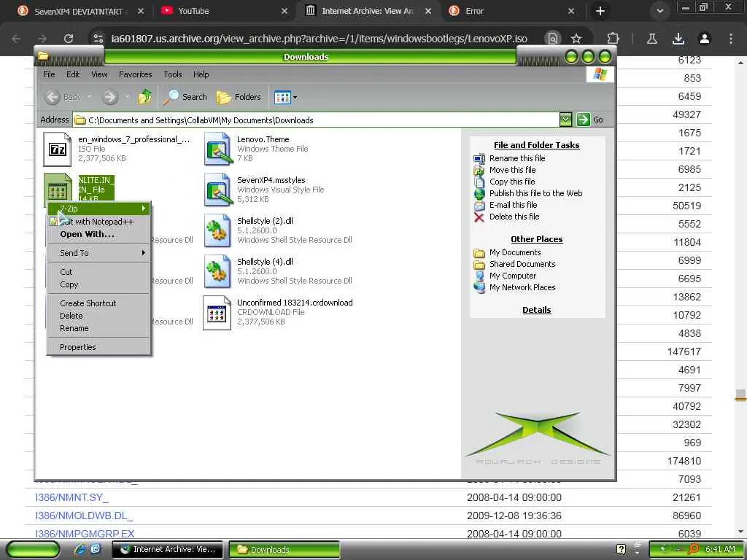Open My Network Places link

click(522, 287)
